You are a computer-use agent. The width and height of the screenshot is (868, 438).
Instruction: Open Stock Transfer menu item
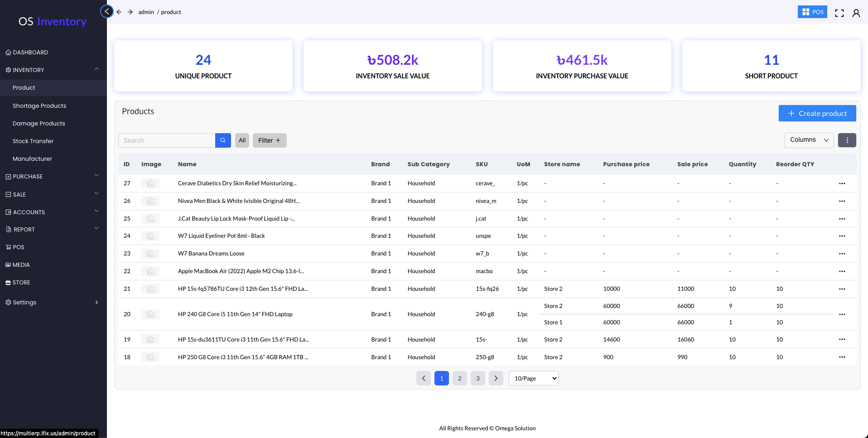click(x=33, y=141)
